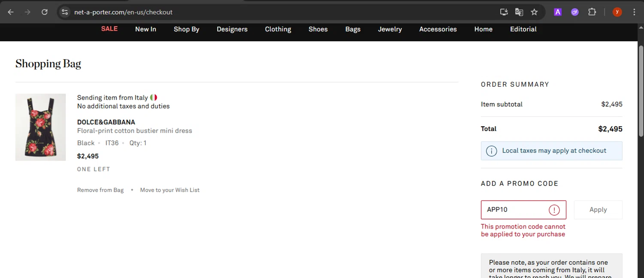Click the IT36 size label
The height and width of the screenshot is (278, 644).
click(x=112, y=143)
